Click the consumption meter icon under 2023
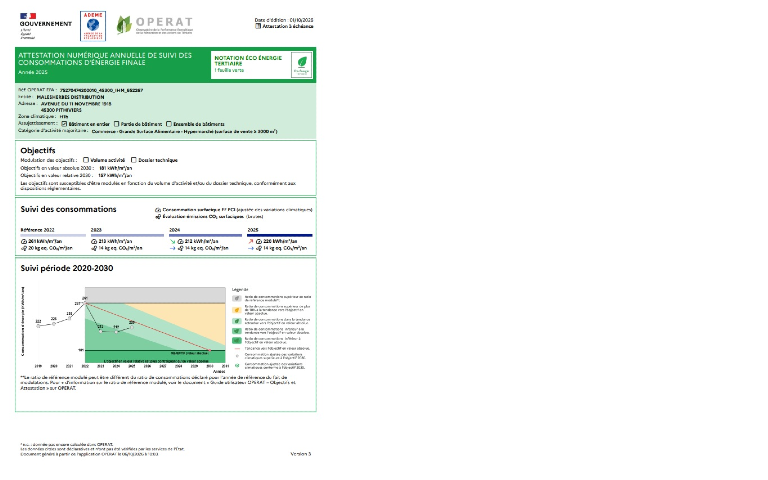Screen dimensions: 768x480 (x=94, y=241)
